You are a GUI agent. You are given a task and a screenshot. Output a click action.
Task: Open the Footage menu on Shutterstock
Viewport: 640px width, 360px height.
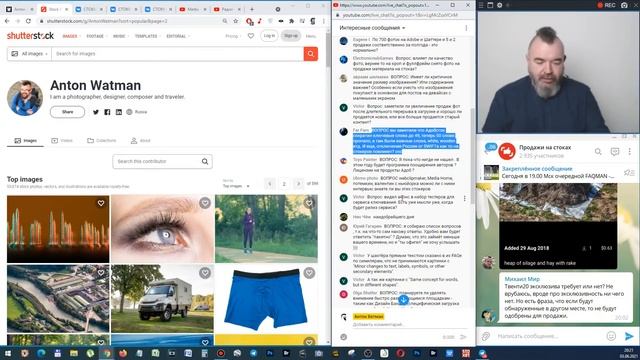click(96, 36)
